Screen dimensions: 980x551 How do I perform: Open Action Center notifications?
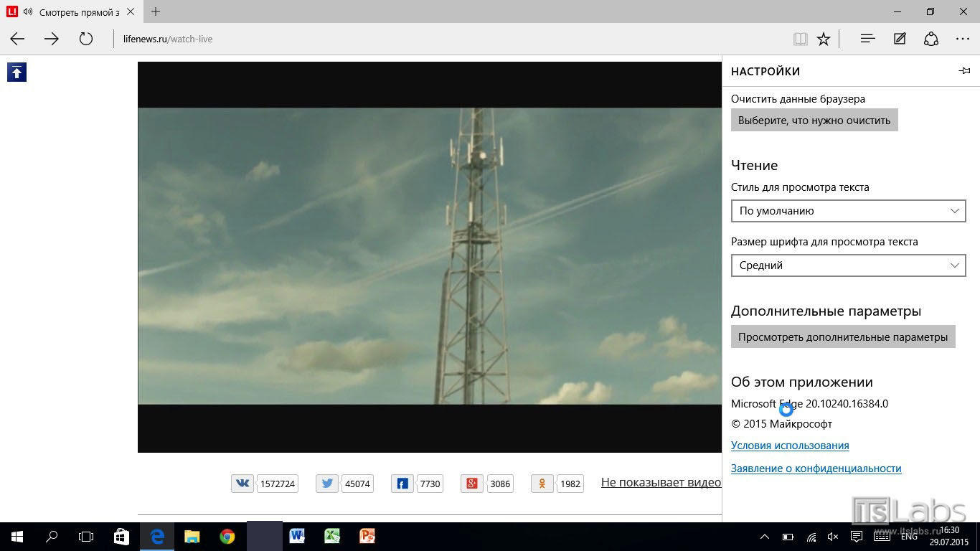[x=856, y=536]
